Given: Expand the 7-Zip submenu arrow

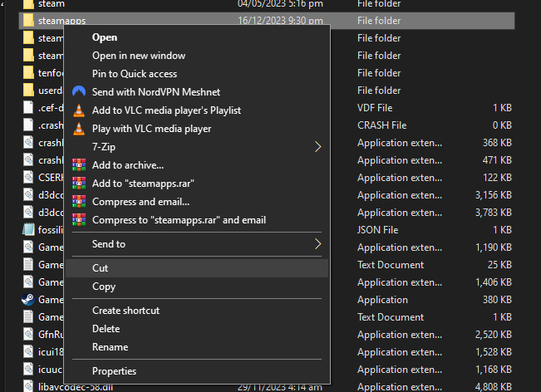Looking at the screenshot, I should point(317,147).
